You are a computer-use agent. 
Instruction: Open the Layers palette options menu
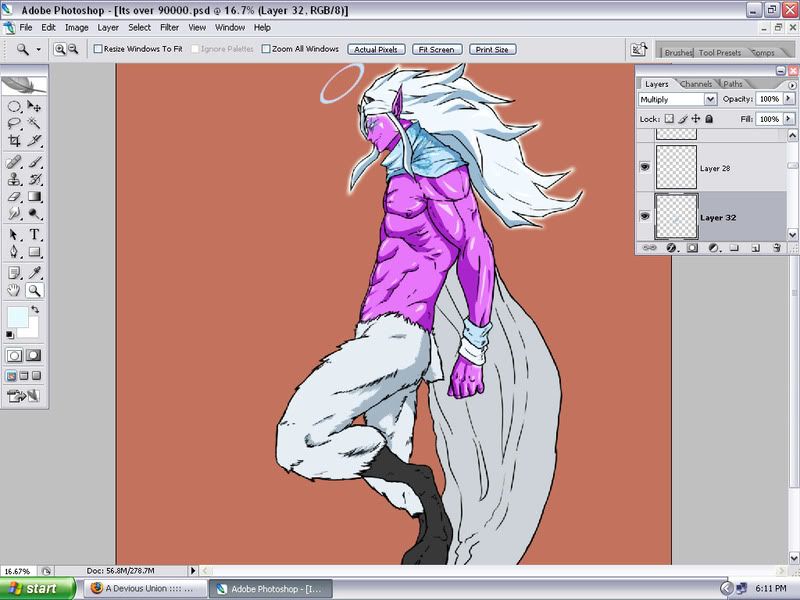[x=792, y=85]
